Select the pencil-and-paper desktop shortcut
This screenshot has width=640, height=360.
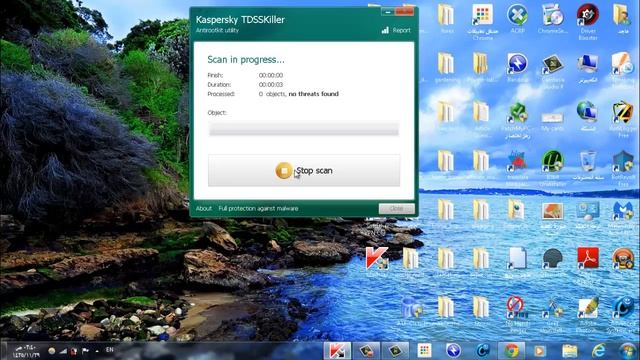[588, 307]
